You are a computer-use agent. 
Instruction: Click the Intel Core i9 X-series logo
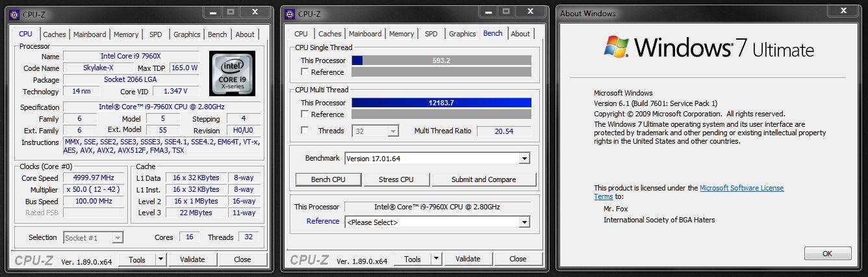pos(232,73)
